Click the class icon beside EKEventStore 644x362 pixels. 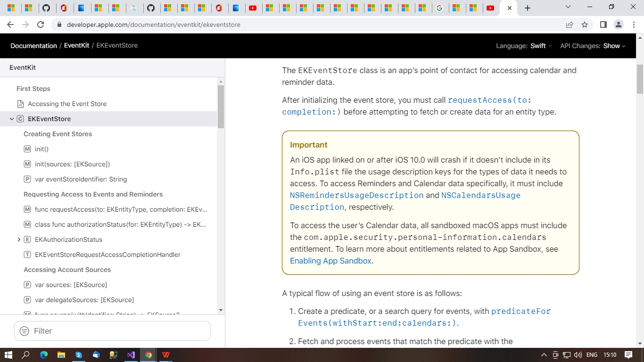[20, 119]
